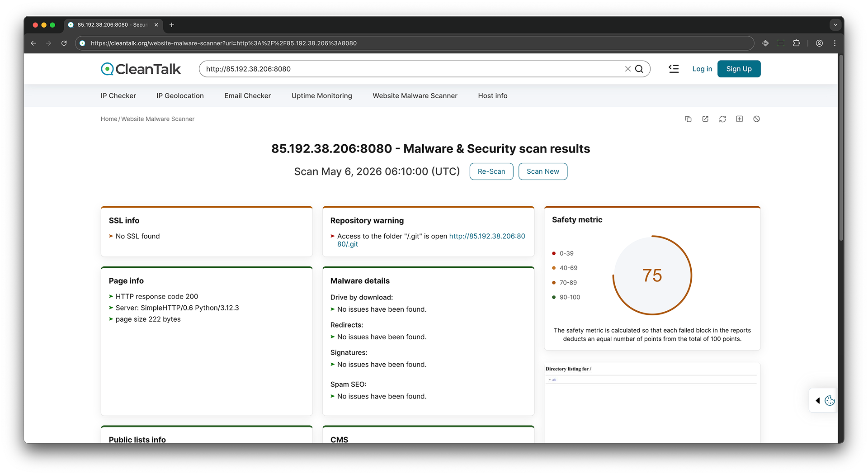This screenshot has width=868, height=475.
Task: Click the Scan New button
Action: tap(543, 171)
